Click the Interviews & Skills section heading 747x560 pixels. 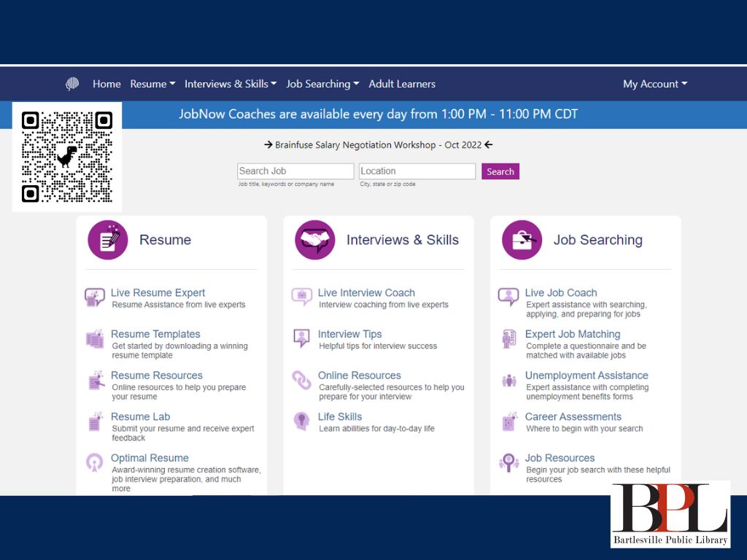click(403, 240)
